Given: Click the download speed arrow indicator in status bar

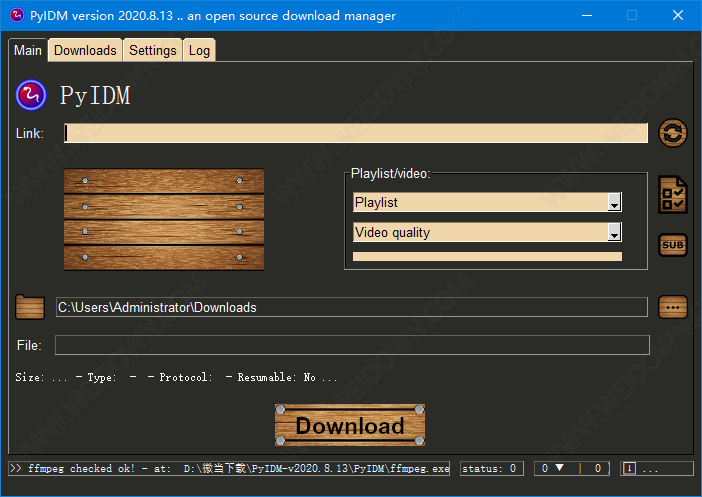Looking at the screenshot, I should click(559, 468).
